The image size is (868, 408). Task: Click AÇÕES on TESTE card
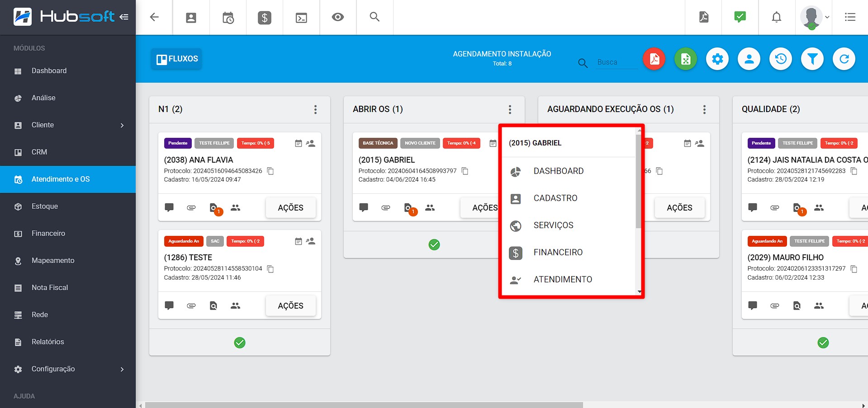coord(290,306)
